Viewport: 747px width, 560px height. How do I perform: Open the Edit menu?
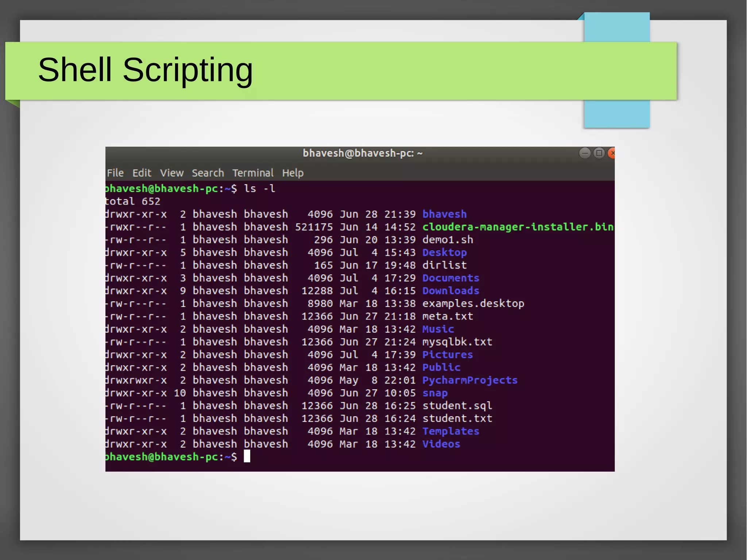(142, 173)
